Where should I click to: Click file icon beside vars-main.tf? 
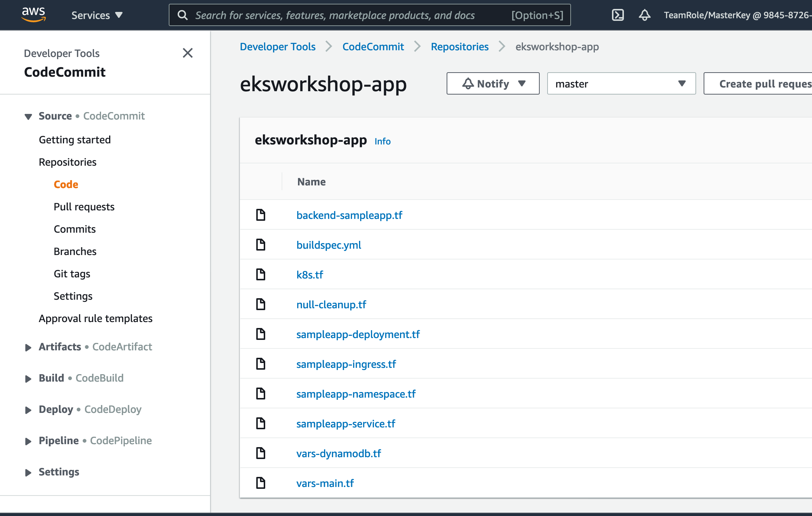(261, 483)
